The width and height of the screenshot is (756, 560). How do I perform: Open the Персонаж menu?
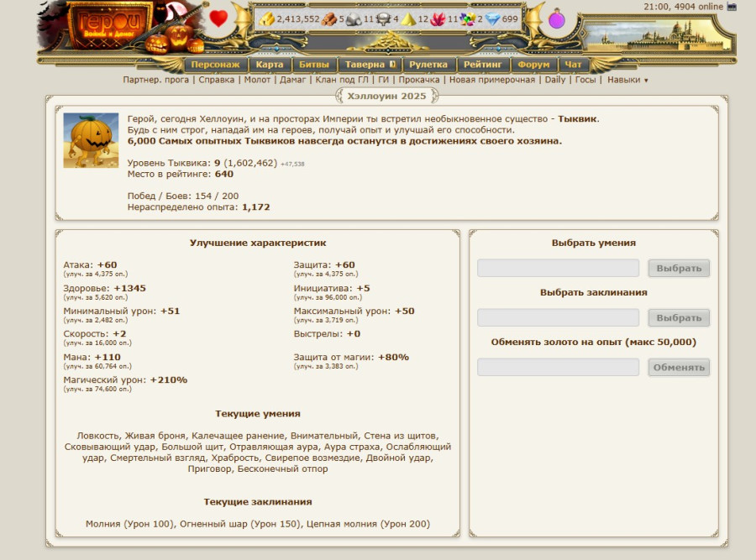click(215, 64)
